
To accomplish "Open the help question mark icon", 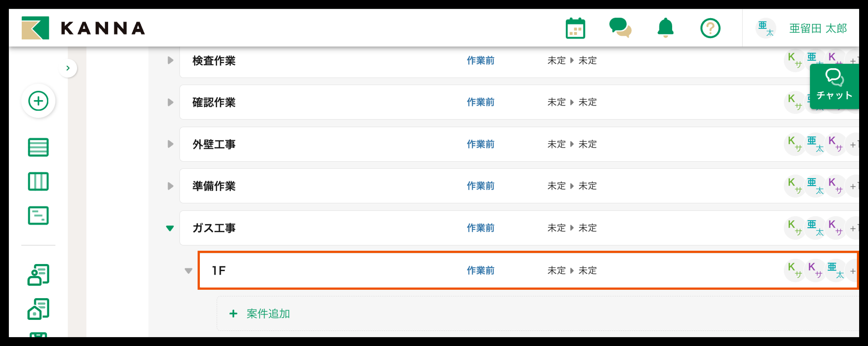I will click(710, 28).
